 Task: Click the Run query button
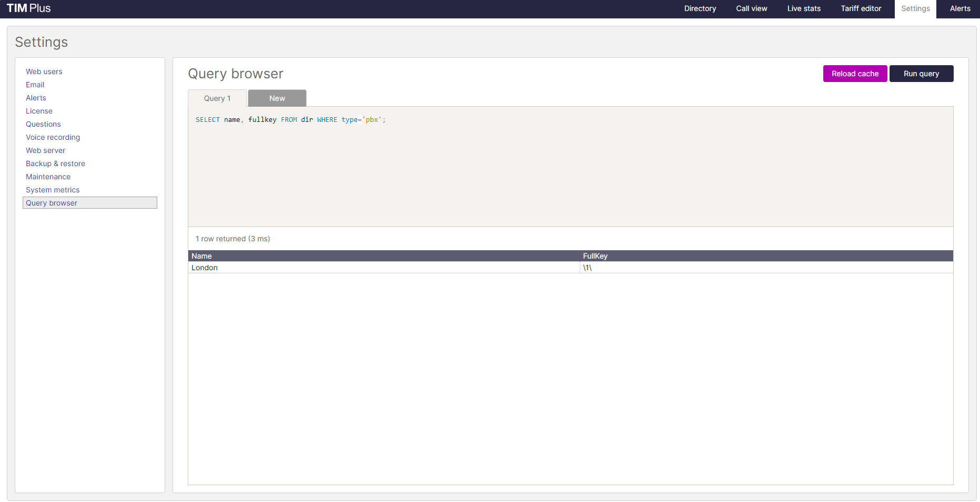click(x=921, y=74)
